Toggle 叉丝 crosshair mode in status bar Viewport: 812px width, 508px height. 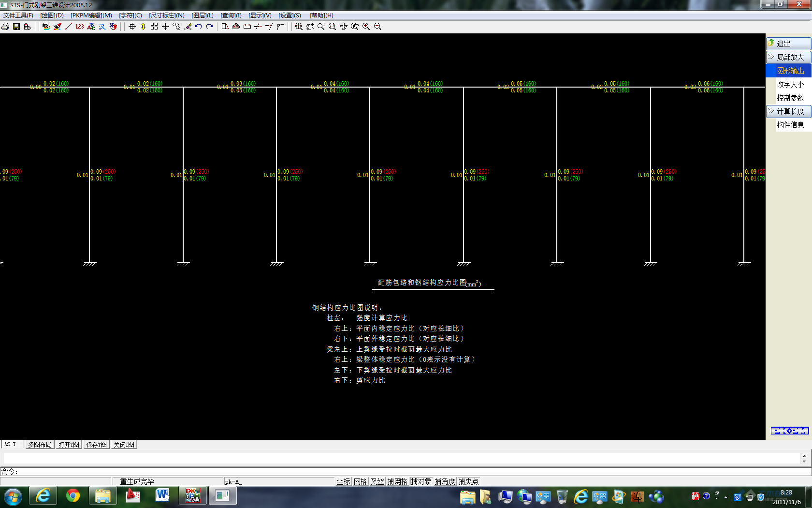pos(377,481)
